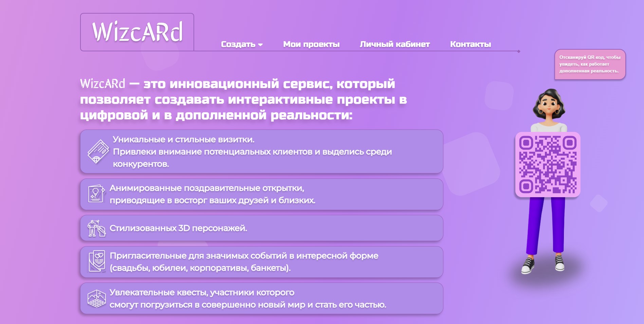Select the event invitations panel
This screenshot has width=644, height=324.
coord(261,262)
